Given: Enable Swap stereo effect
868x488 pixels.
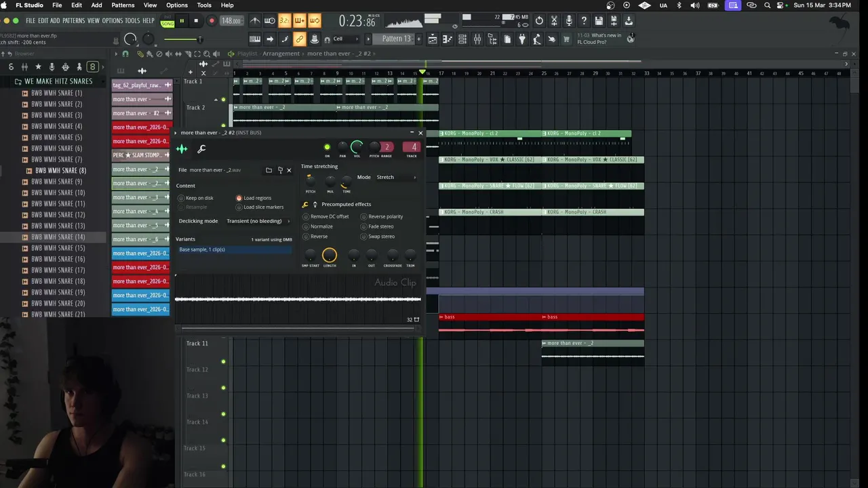Looking at the screenshot, I should (377, 237).
